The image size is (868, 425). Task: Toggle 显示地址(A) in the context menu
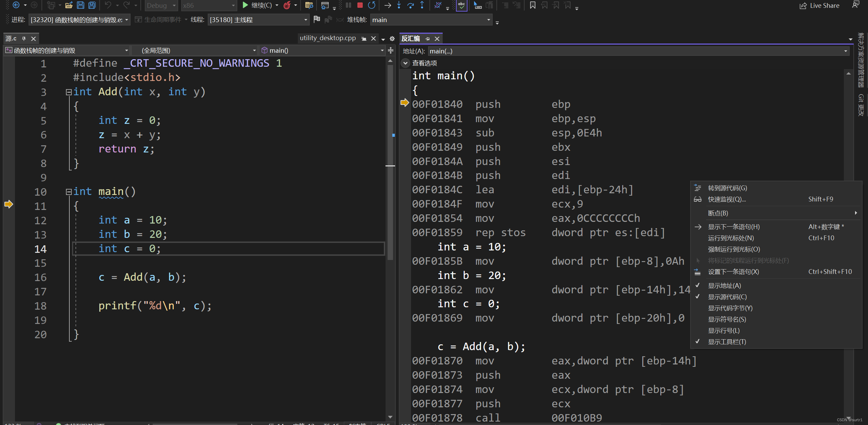point(724,285)
